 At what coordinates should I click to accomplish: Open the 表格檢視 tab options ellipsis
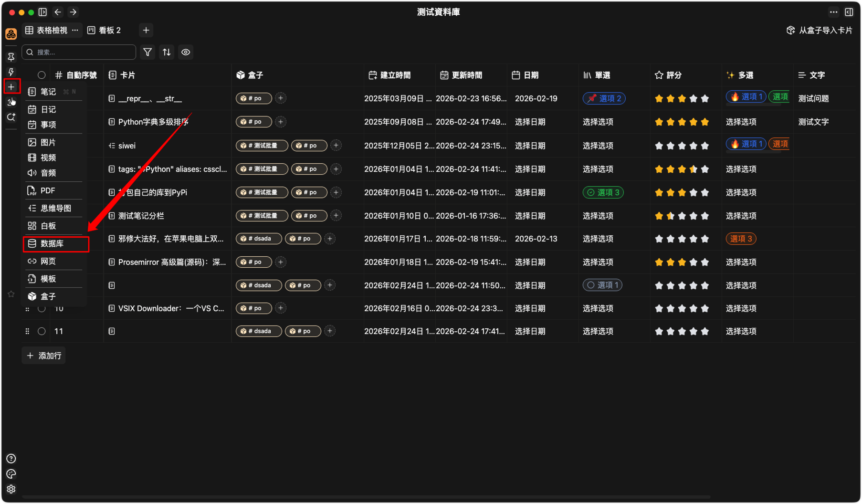(75, 30)
